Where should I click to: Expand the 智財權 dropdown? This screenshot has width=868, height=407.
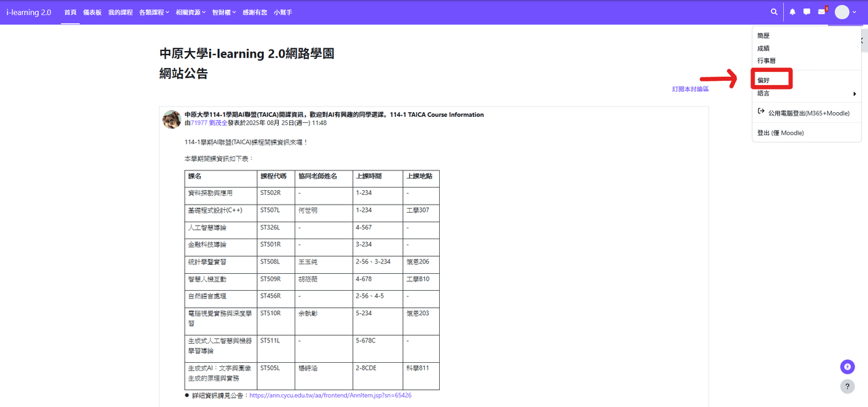click(223, 12)
